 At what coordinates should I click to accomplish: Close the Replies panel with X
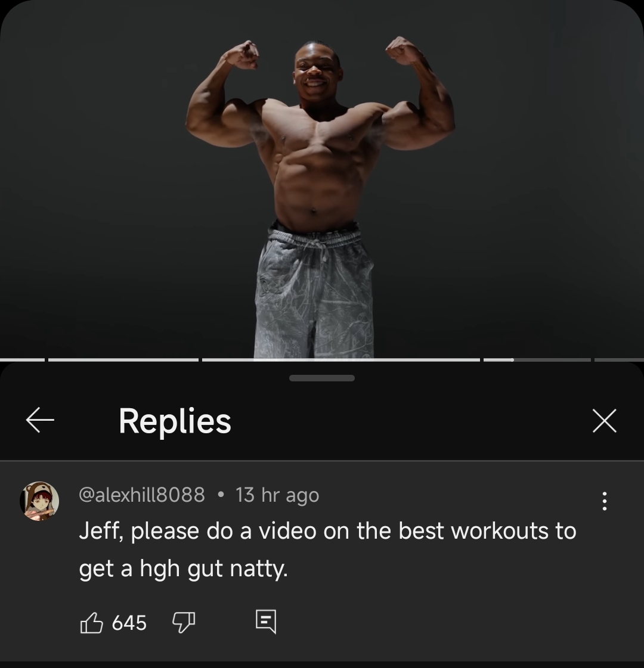tap(605, 421)
